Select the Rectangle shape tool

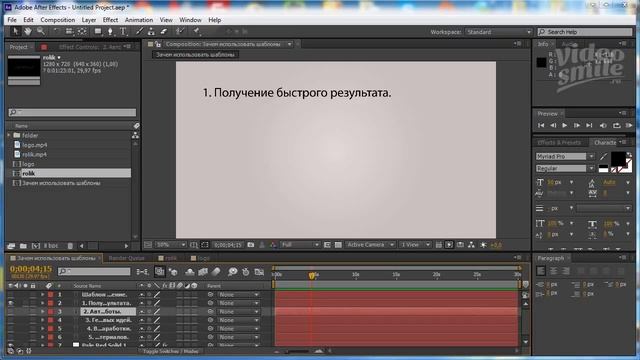(x=98, y=31)
